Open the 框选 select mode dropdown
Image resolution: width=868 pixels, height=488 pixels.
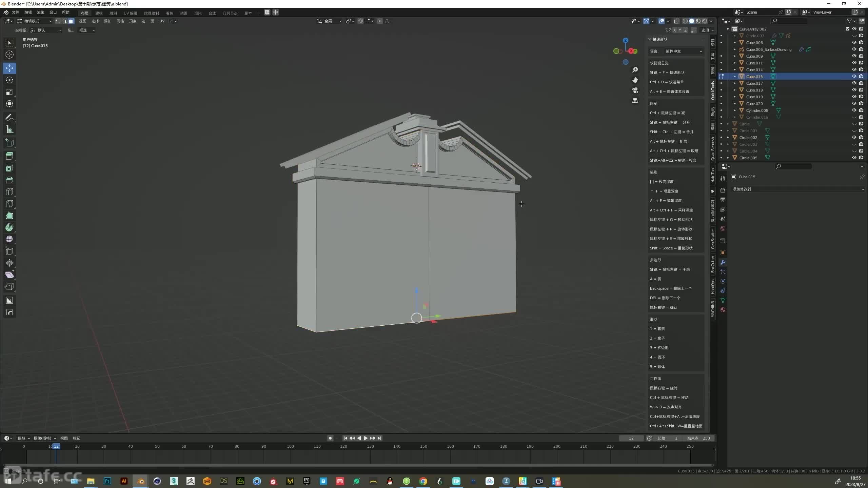pyautogui.click(x=87, y=30)
